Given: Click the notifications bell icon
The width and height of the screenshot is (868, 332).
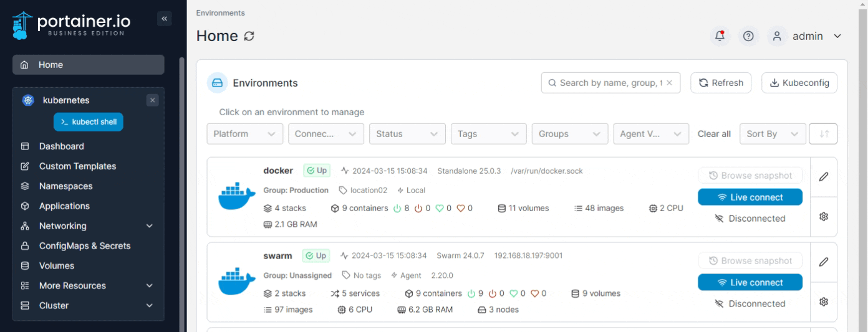Looking at the screenshot, I should pos(720,36).
